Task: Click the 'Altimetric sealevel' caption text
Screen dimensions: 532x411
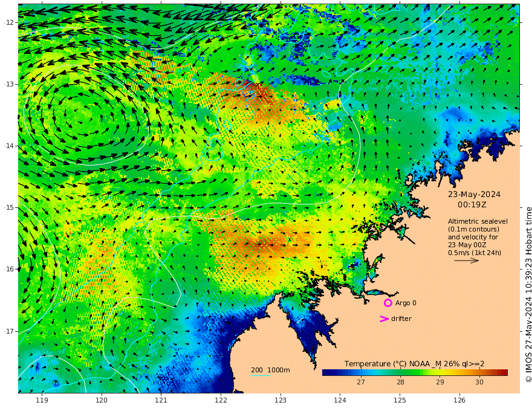Action: [x=478, y=221]
